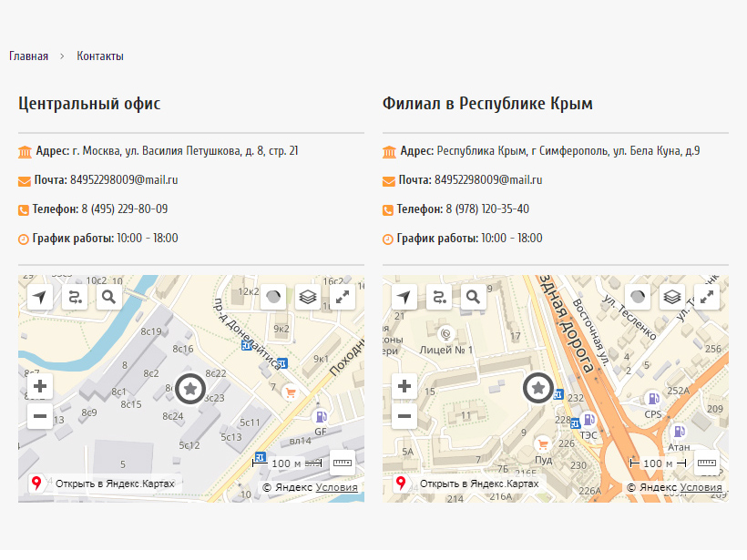This screenshot has height=560, width=747.
Task: Zoom in on Moscow office map
Action: (x=40, y=386)
